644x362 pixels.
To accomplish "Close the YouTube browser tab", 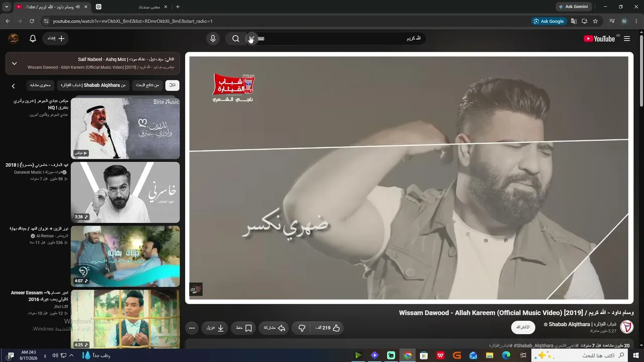I will (x=86, y=7).
